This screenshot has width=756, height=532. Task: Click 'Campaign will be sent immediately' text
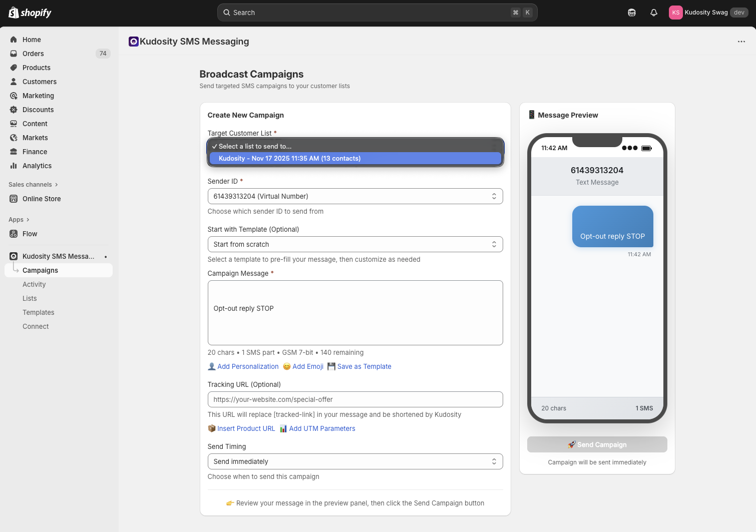point(597,462)
